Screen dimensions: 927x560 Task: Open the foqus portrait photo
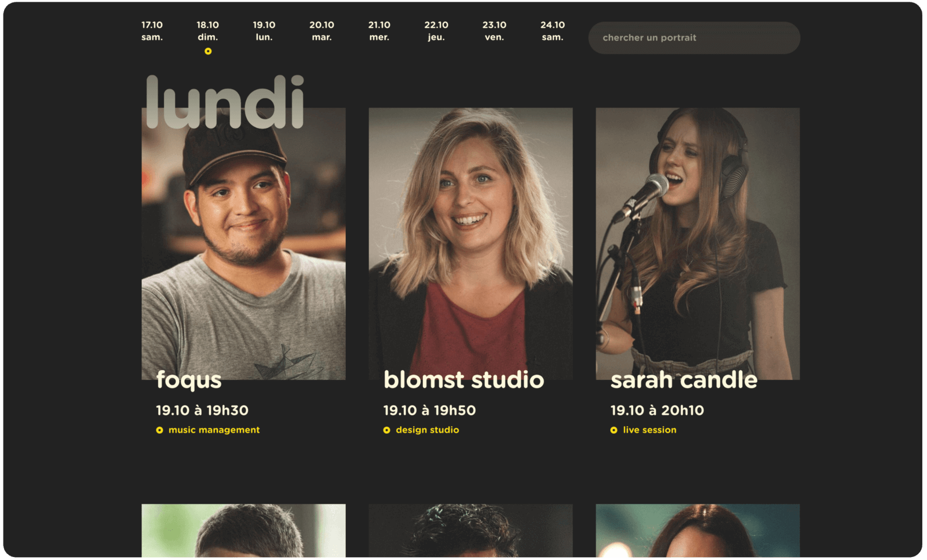pyautogui.click(x=243, y=244)
